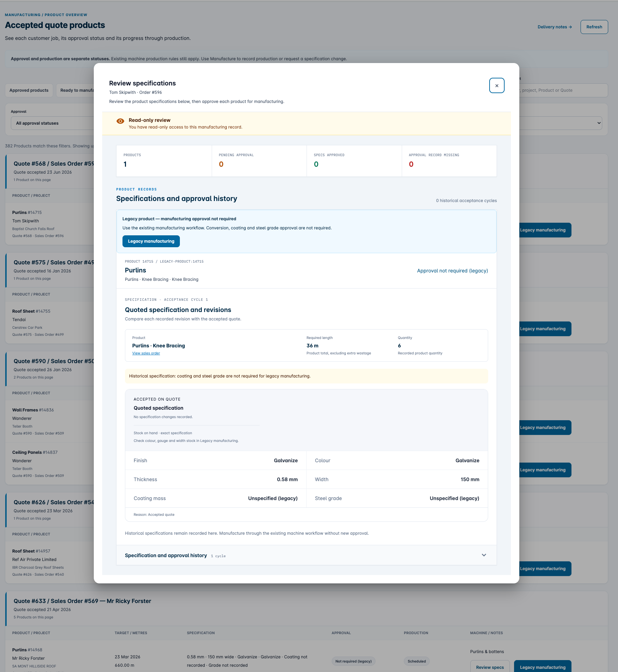Click the 'Pending approval' count card

(x=259, y=161)
